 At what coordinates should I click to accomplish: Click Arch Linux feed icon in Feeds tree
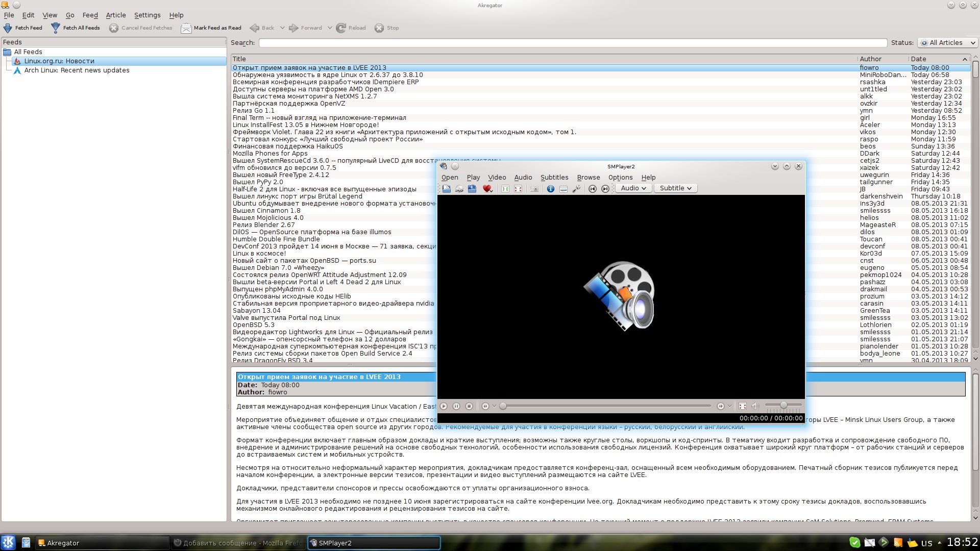[x=17, y=70]
